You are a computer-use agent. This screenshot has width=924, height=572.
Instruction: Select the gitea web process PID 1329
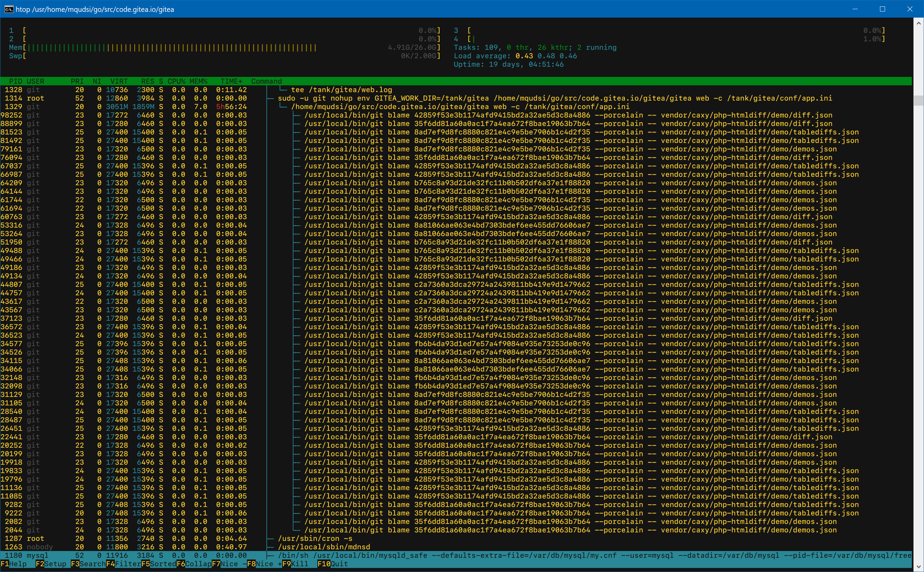[x=456, y=107]
